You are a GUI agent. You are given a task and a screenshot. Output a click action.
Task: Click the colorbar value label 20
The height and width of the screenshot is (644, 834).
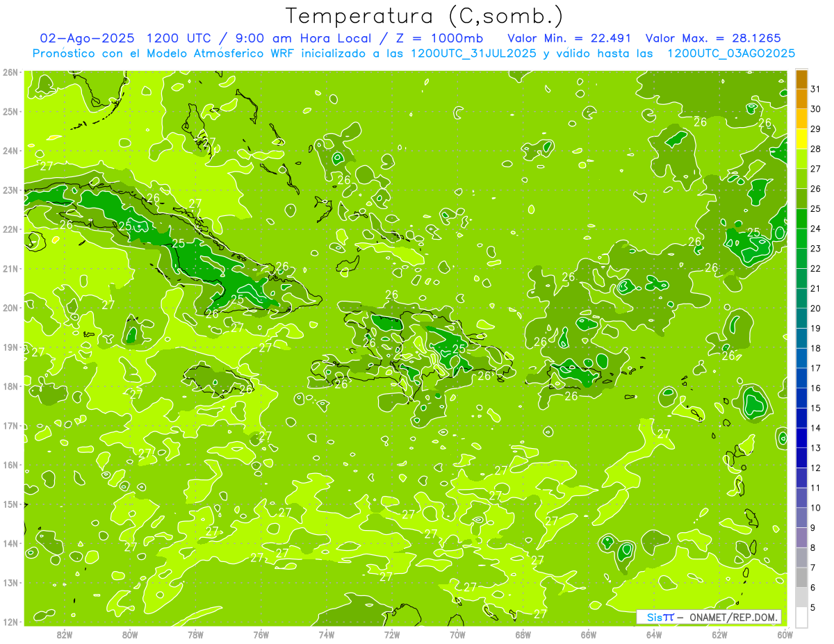816,308
